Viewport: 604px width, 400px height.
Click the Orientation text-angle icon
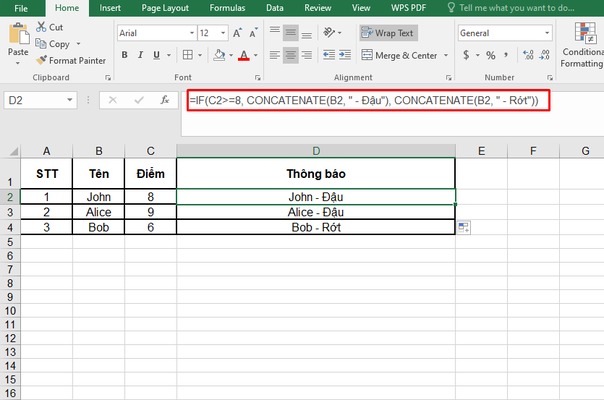(329, 33)
